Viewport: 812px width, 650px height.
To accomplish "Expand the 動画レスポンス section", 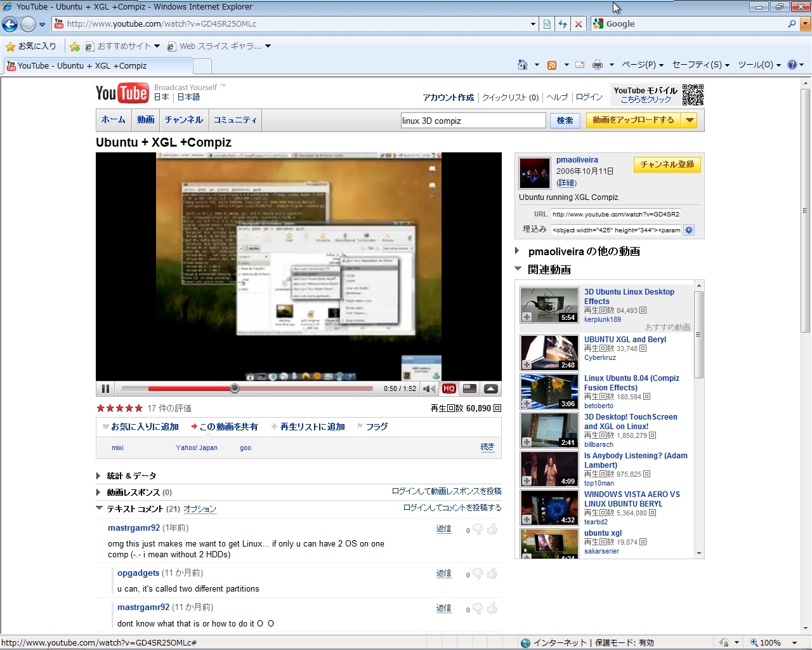I will click(x=98, y=492).
